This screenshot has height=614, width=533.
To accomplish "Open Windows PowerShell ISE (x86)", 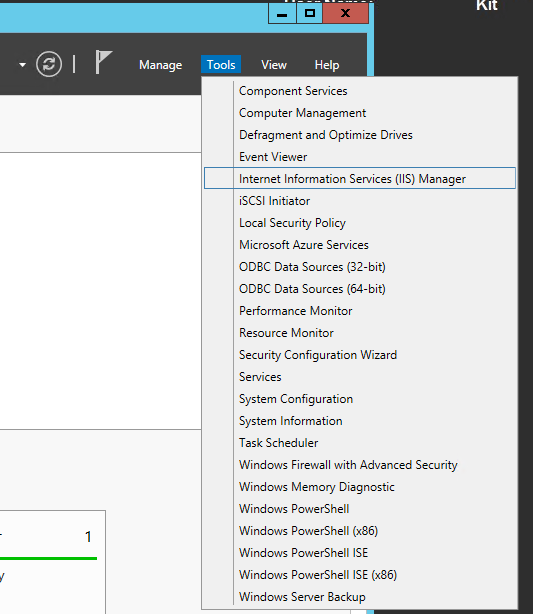I will [360, 575].
